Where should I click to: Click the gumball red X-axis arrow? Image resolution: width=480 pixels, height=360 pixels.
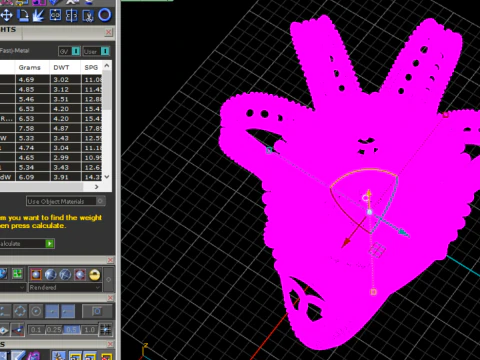[346, 243]
